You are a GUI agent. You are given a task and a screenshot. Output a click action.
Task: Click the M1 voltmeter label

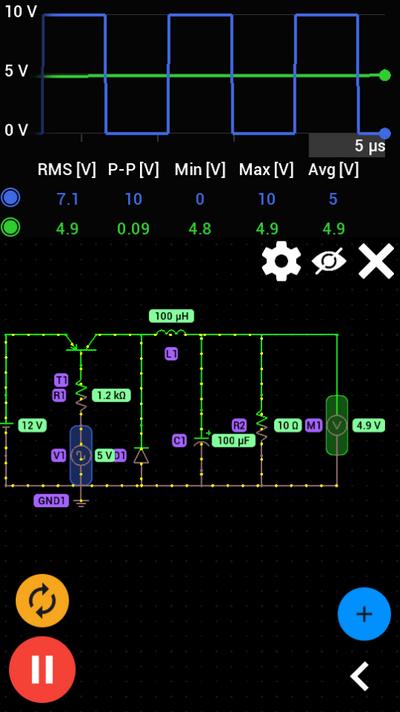(313, 425)
